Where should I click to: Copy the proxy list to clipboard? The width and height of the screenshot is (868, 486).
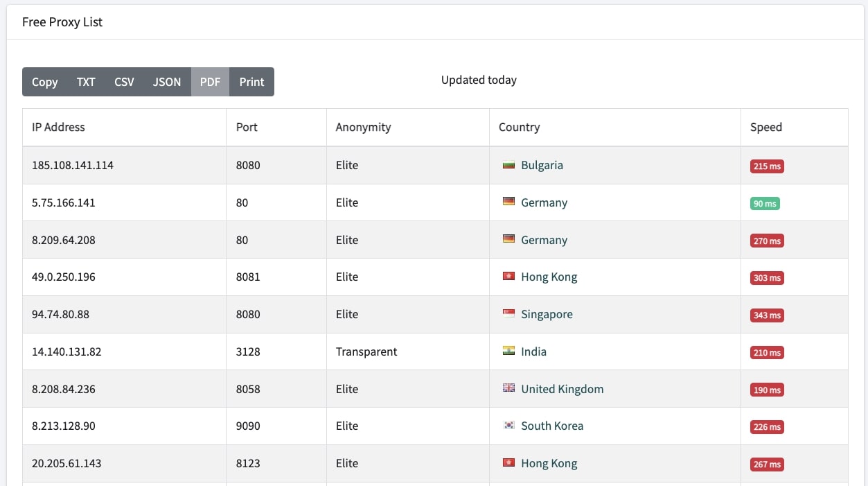44,82
